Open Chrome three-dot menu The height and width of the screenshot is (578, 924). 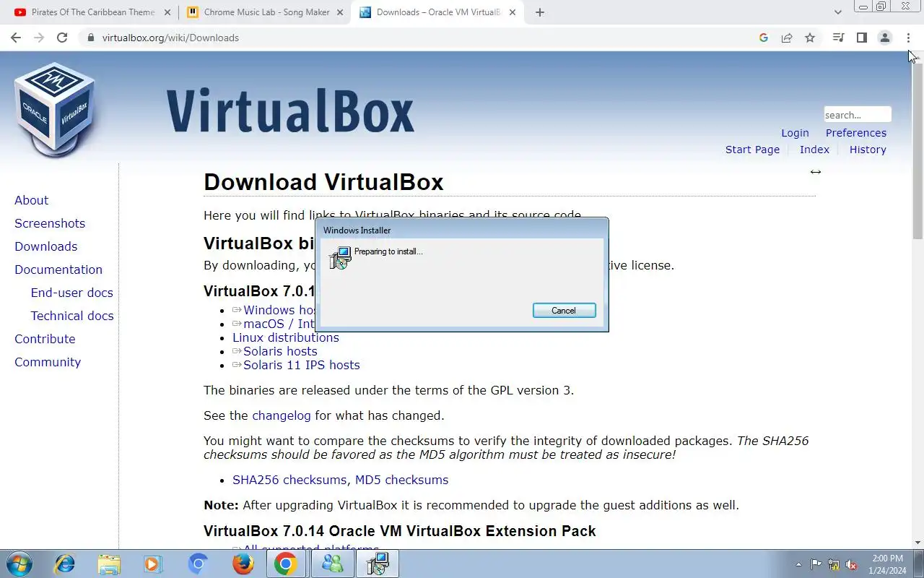[908, 38]
